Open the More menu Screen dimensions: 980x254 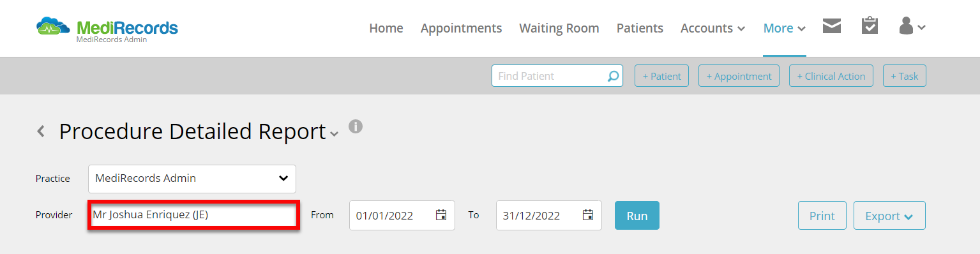tap(785, 28)
